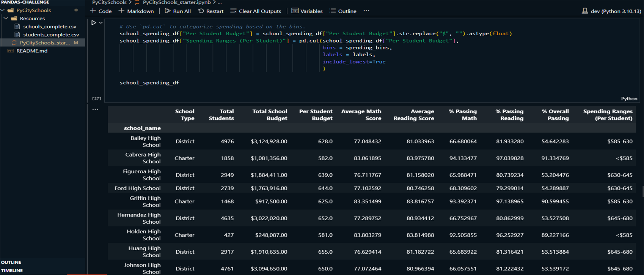Run the code cell with play icon
644x275 pixels.
tap(94, 23)
